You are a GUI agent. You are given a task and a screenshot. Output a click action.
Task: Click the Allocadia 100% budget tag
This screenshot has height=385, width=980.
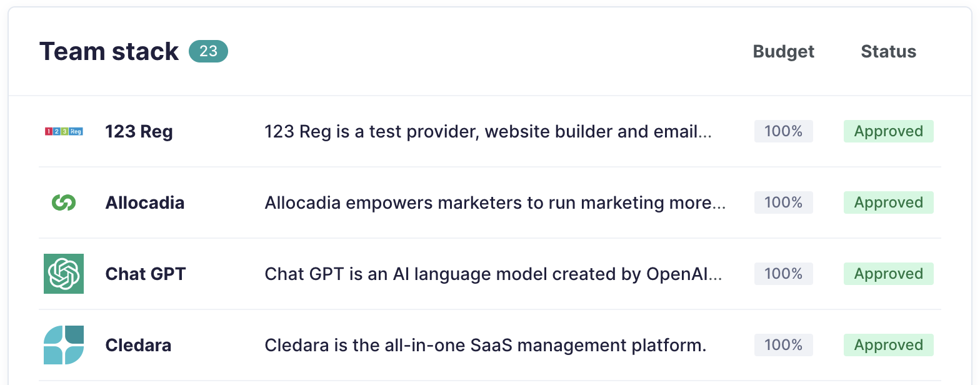pos(784,202)
